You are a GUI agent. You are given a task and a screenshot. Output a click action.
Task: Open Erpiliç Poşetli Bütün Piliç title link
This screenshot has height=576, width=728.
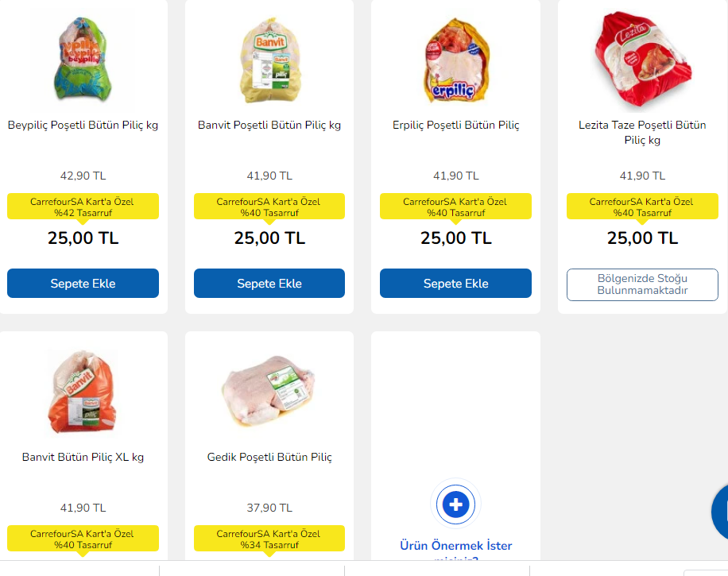[x=455, y=126]
